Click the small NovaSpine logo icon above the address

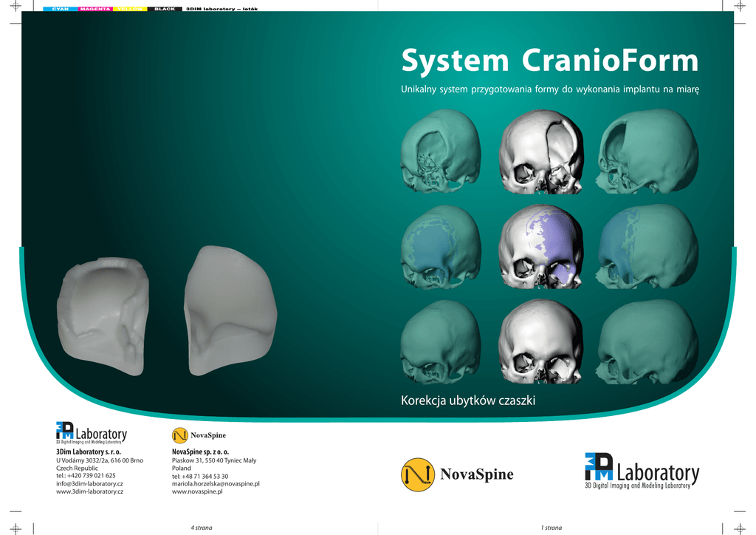(x=179, y=435)
